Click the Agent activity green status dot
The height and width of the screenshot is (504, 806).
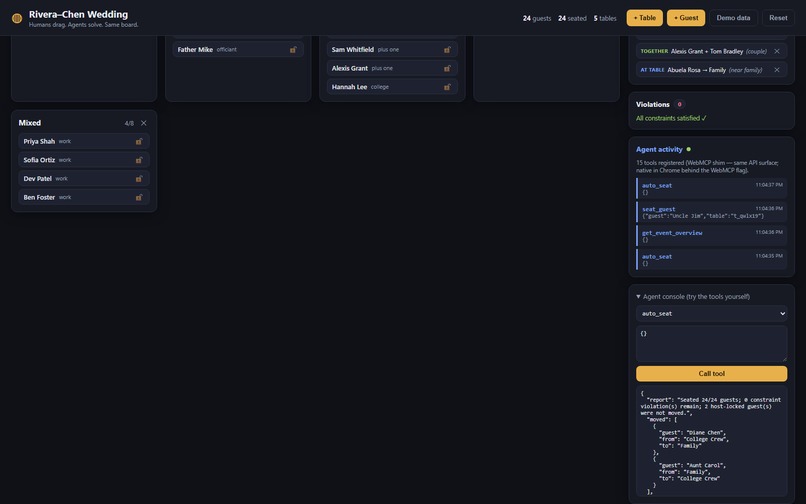tap(689, 150)
